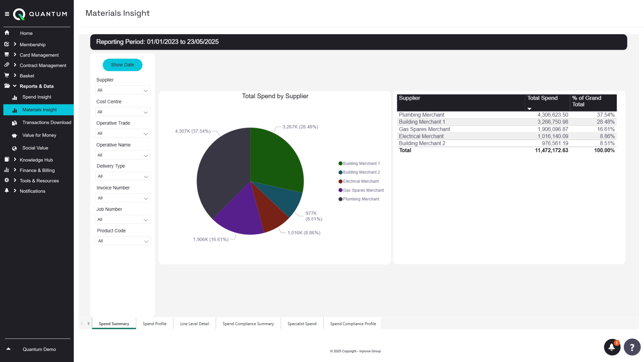Click the hamburger menu icon
The image size is (644, 362).
(7, 14)
